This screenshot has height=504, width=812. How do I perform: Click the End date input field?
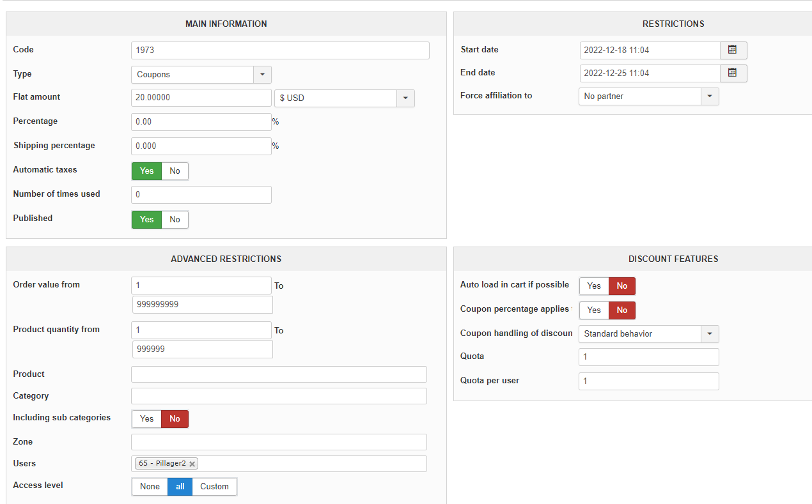click(x=650, y=73)
